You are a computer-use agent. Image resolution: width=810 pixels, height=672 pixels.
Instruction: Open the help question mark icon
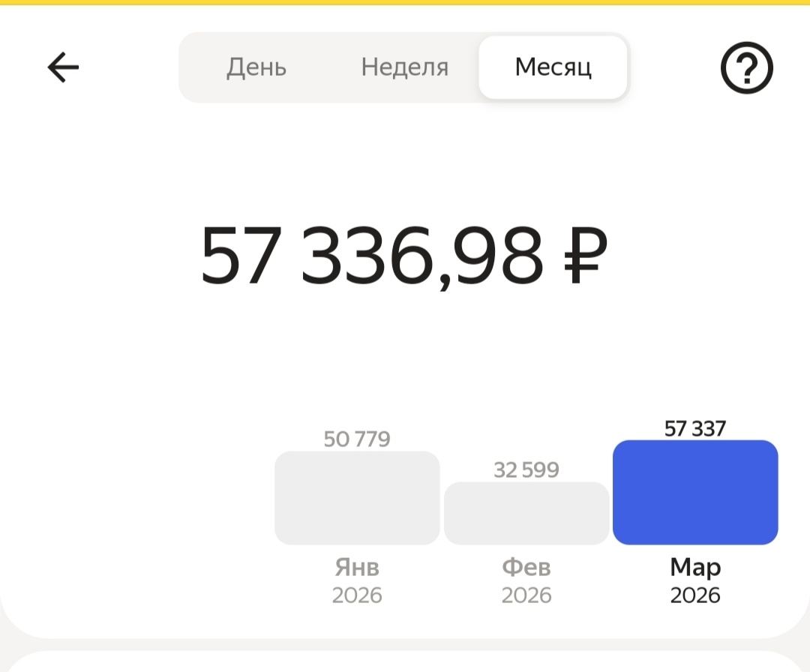[x=747, y=67]
